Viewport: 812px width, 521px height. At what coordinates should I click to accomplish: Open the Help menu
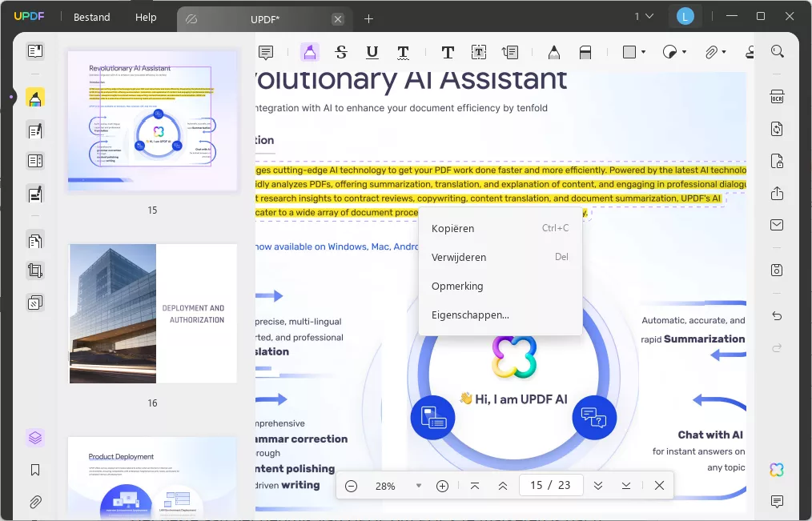(146, 17)
